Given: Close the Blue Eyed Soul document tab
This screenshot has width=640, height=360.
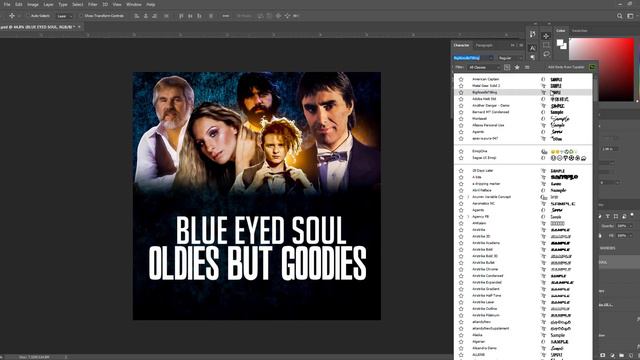Looking at the screenshot, I should (x=79, y=27).
